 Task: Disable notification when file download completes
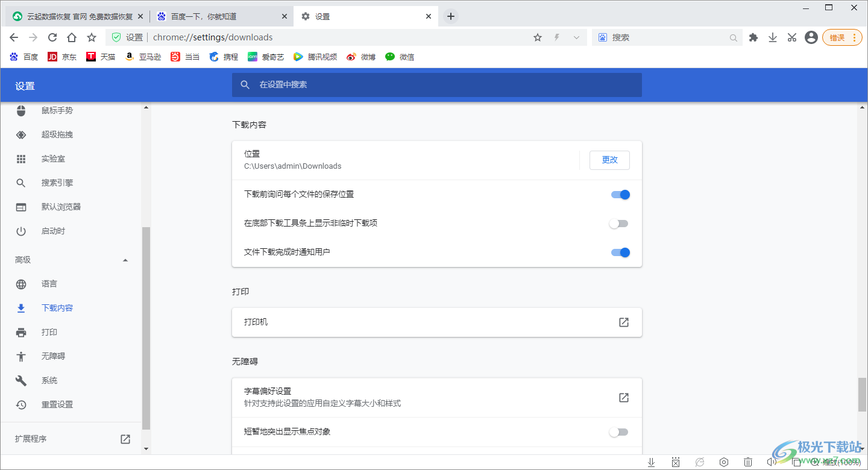620,252
